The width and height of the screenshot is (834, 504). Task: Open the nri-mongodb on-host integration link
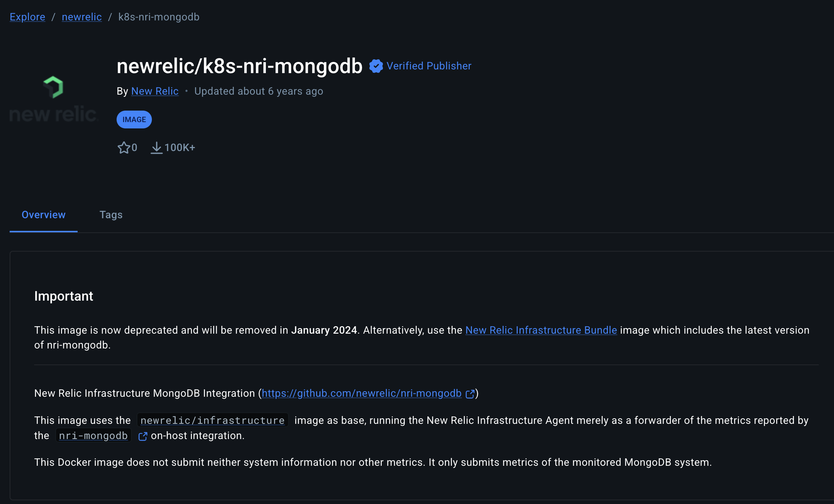click(93, 435)
